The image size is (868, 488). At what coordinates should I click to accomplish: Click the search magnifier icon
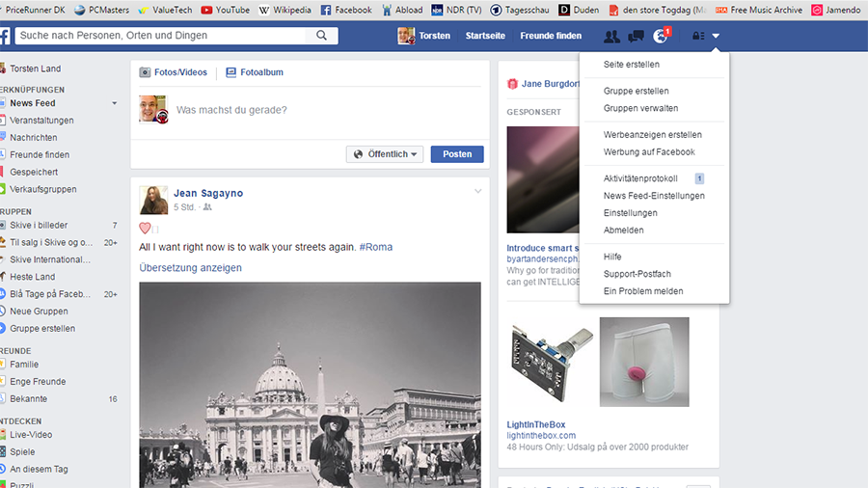click(x=321, y=36)
